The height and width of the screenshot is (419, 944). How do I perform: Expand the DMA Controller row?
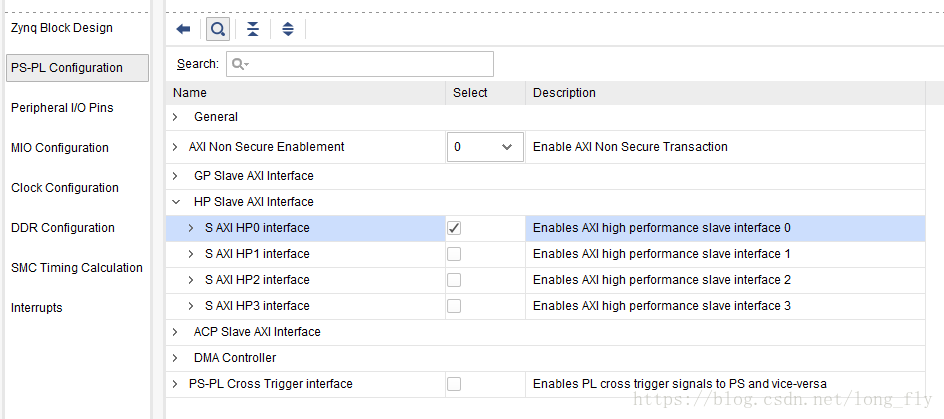point(175,358)
